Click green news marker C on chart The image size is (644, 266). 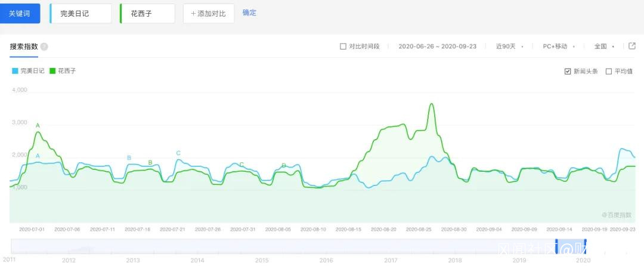point(241,165)
